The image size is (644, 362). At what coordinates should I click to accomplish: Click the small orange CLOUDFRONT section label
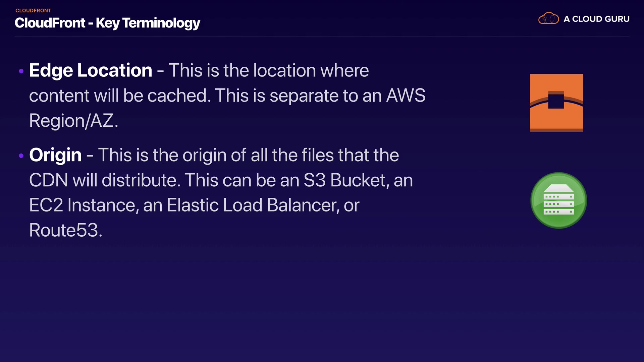(33, 11)
